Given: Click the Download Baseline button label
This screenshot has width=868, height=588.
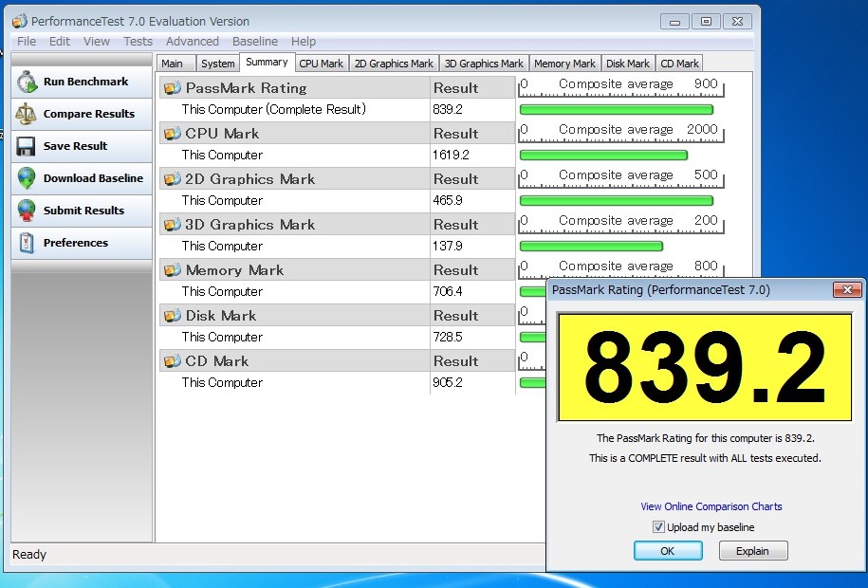Looking at the screenshot, I should (x=93, y=177).
